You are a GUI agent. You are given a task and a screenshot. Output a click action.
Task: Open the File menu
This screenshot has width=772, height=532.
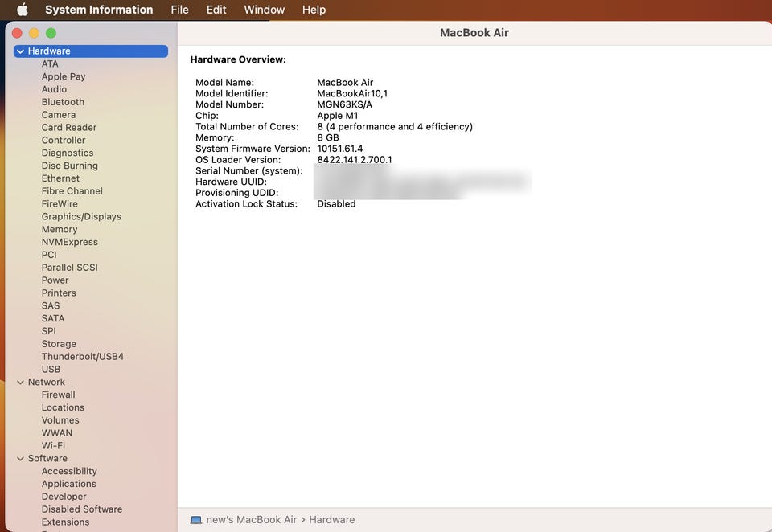[179, 10]
